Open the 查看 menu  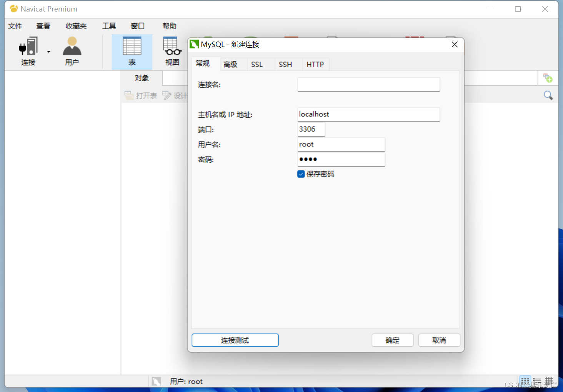pyautogui.click(x=43, y=26)
